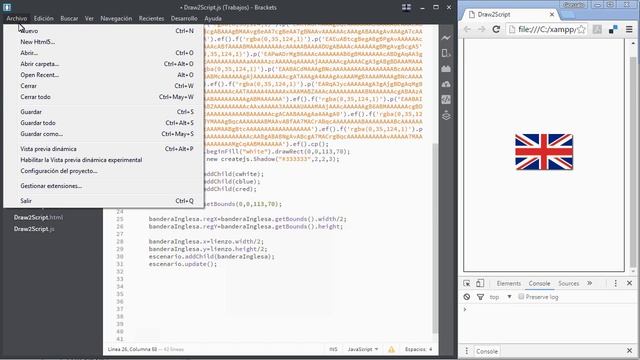This screenshot has height=360, width=640.
Task: Open the Navegación menu
Action: pyautogui.click(x=116, y=18)
